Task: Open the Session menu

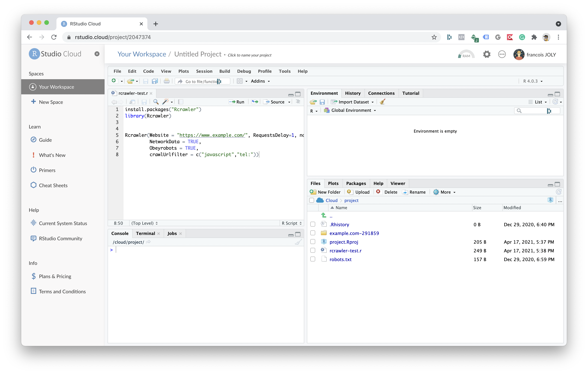Action: (x=204, y=71)
